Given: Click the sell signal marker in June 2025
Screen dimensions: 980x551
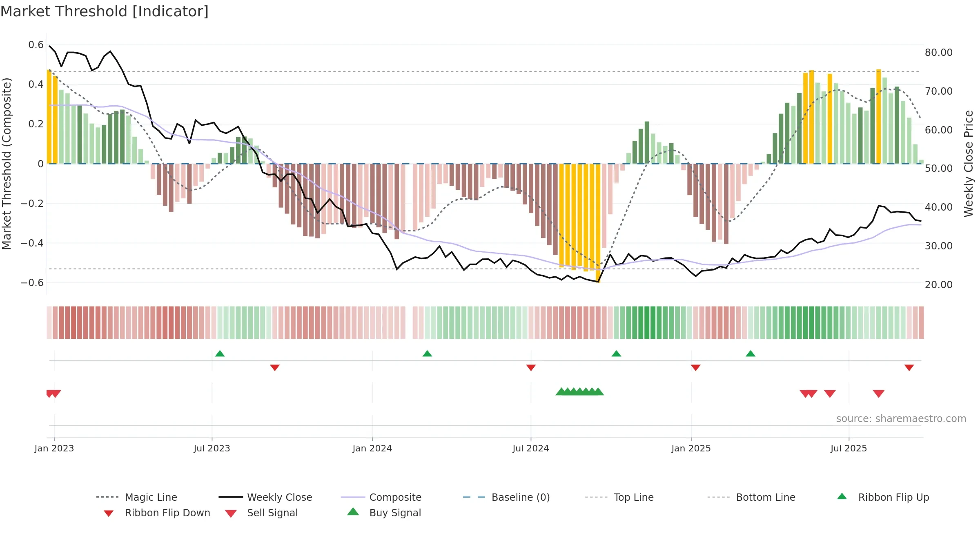Looking at the screenshot, I should click(x=830, y=394).
